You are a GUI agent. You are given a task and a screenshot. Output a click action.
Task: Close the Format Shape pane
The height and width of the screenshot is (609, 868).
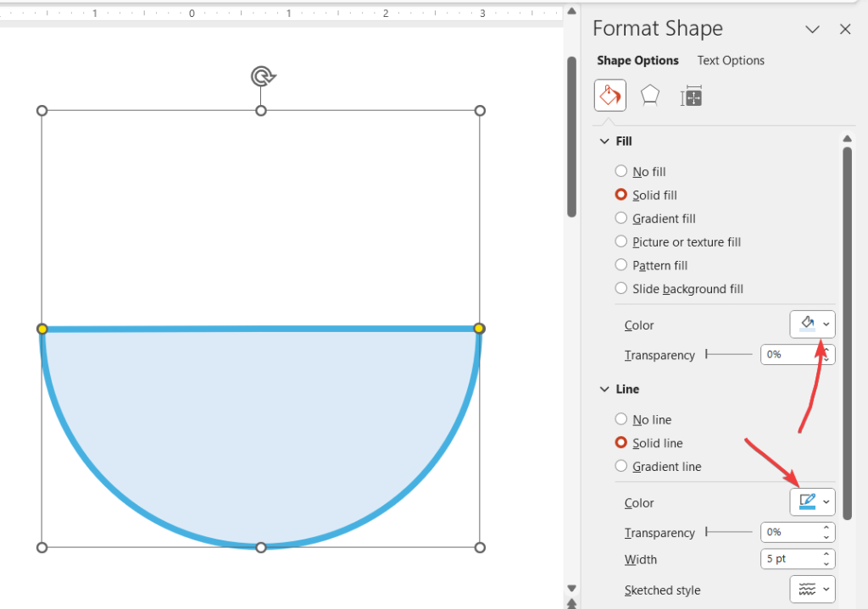tap(845, 29)
